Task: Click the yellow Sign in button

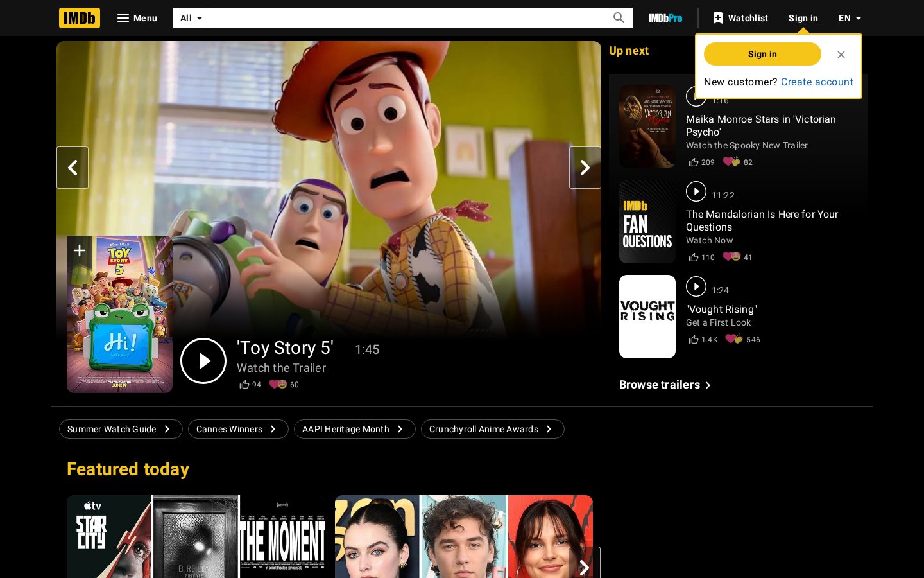Action: tap(762, 54)
